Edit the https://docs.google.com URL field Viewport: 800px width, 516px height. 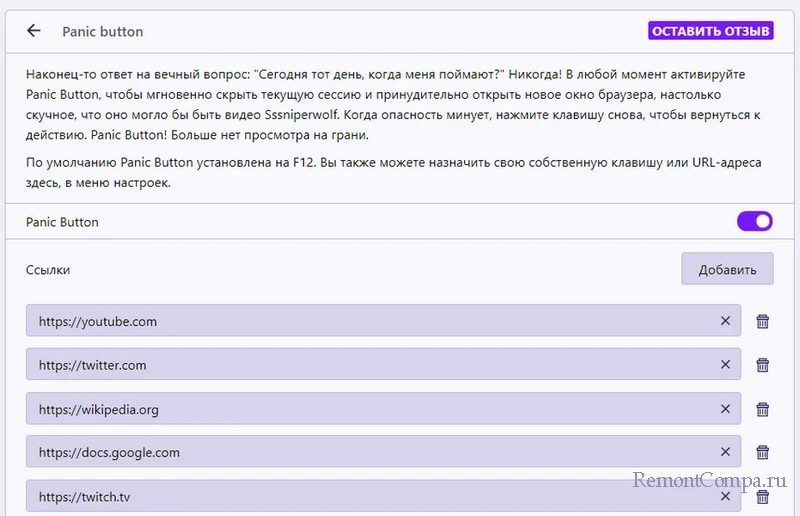[x=370, y=452]
